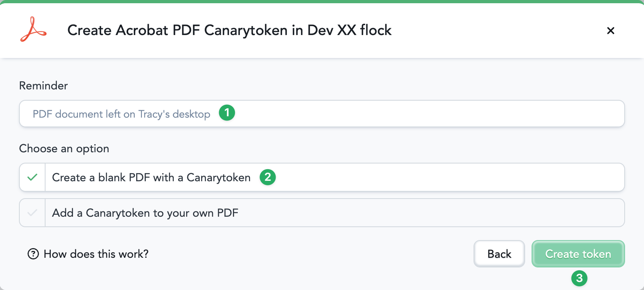Close the Create Canarytoken dialog
This screenshot has width=644, height=290.
coord(611,31)
